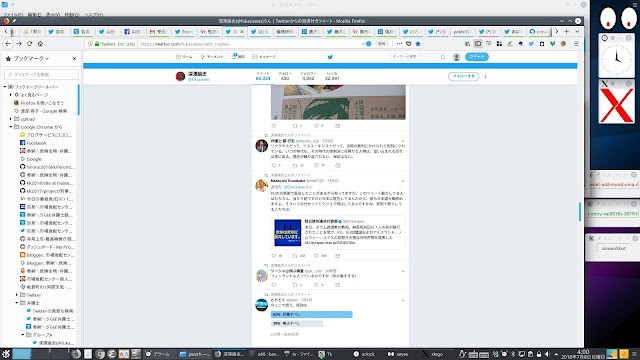Click the bookmarks search field in sidebar
The image size is (640, 360).
(41, 75)
